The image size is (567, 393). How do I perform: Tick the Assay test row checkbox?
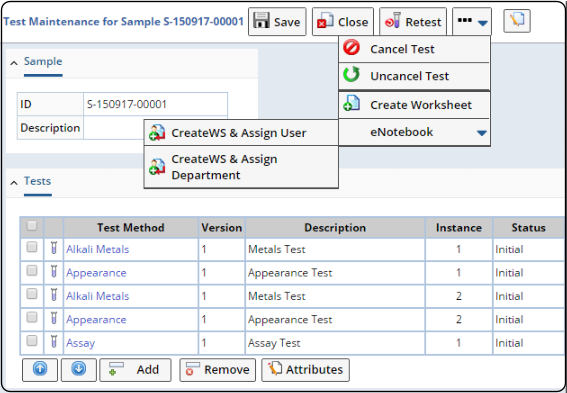(x=32, y=341)
